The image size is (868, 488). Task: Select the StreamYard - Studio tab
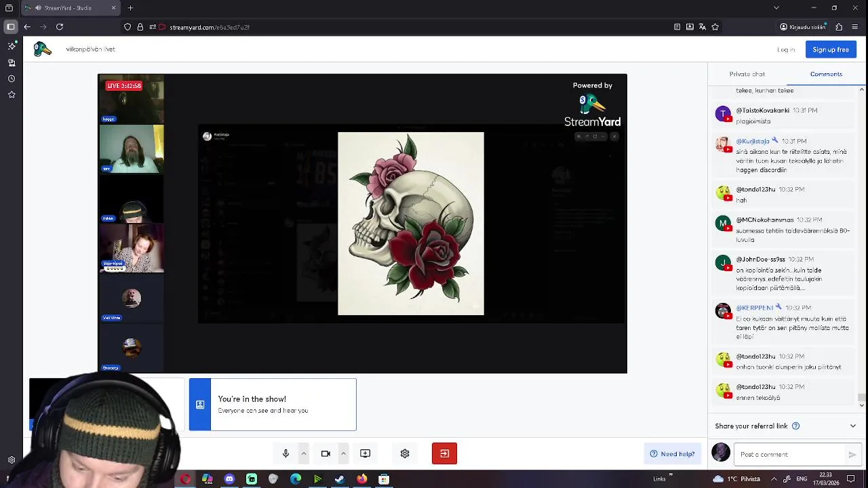tap(70, 8)
